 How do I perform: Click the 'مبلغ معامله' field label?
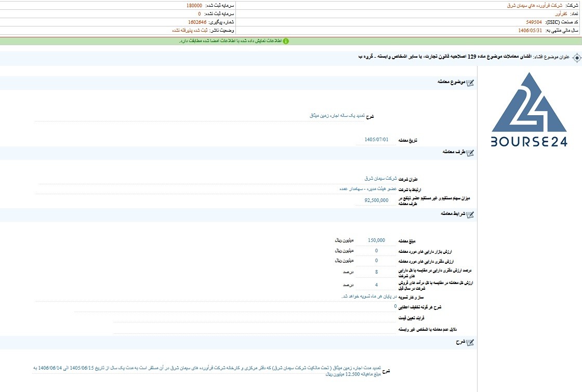[x=407, y=241]
